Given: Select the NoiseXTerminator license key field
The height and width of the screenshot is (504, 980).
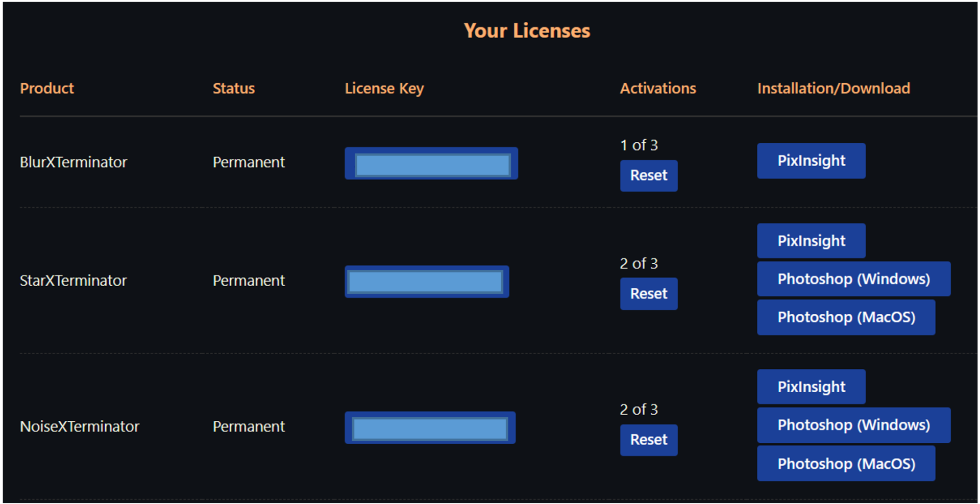Looking at the screenshot, I should coord(430,427).
